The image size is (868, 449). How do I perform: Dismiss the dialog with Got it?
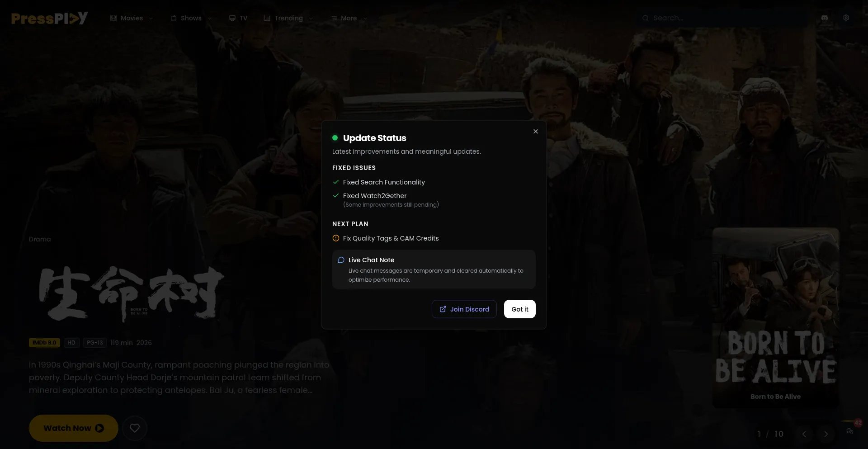point(520,309)
